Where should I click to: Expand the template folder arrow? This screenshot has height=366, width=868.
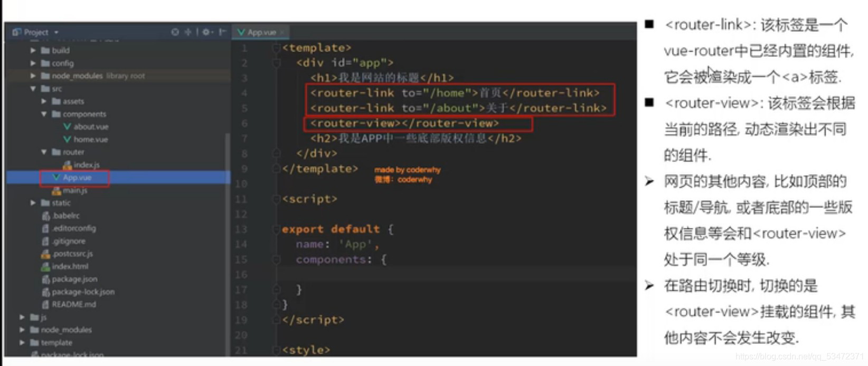click(x=22, y=342)
